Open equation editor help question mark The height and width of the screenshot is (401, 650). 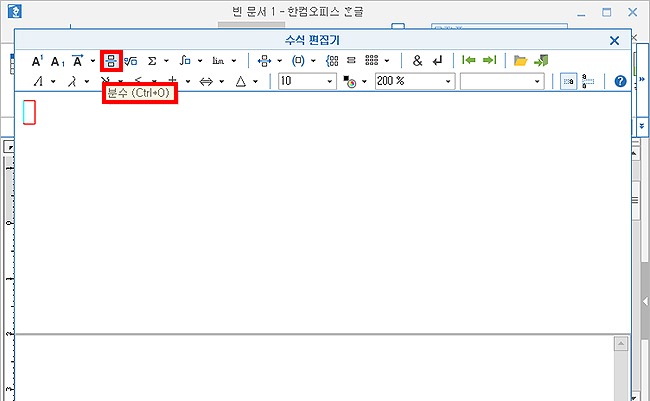620,81
